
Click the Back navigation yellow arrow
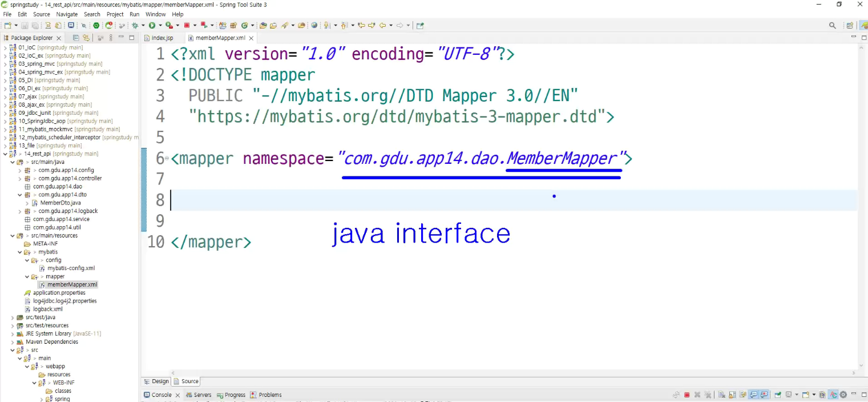point(383,25)
